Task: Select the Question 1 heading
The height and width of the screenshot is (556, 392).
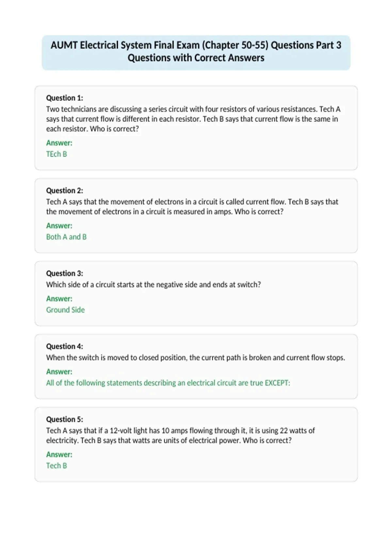Action: pyautogui.click(x=65, y=98)
